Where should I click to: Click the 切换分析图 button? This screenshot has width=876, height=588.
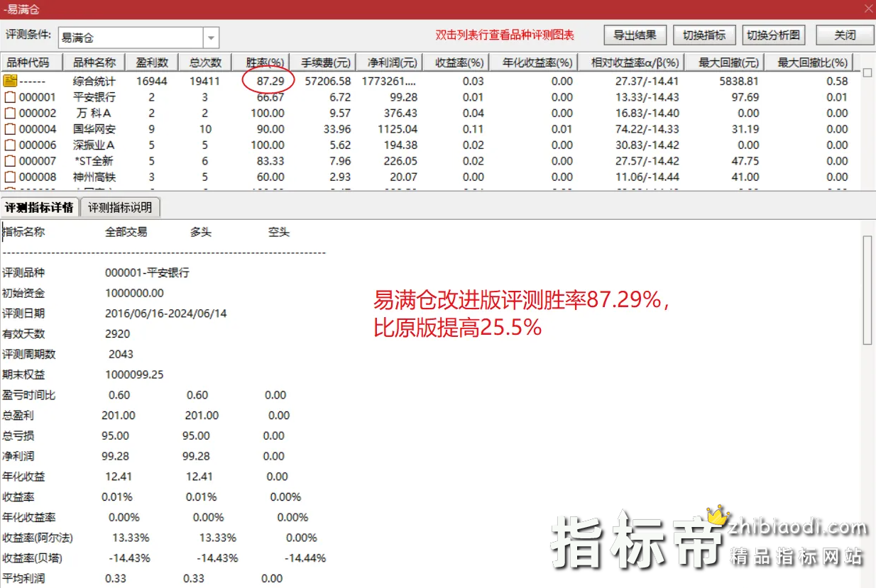tap(773, 35)
